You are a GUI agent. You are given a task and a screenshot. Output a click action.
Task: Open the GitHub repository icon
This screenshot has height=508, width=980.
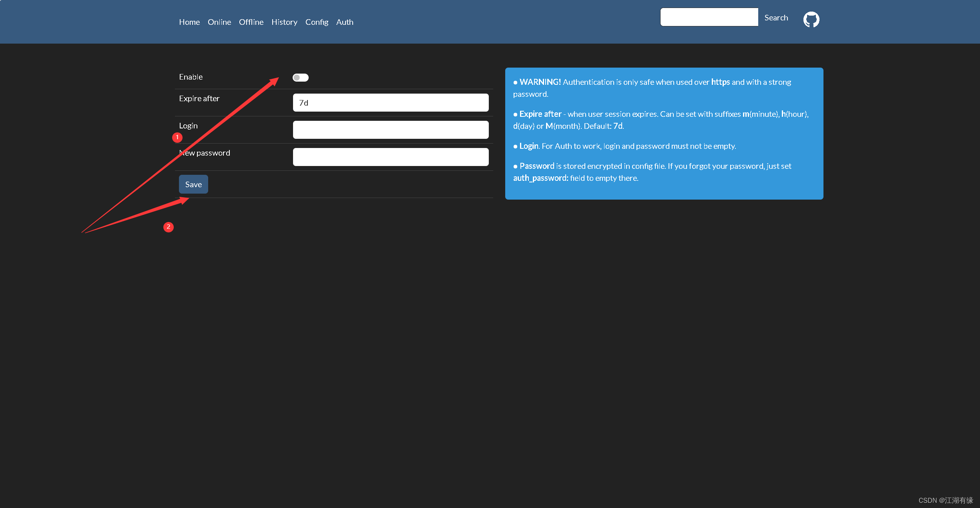[x=811, y=19]
